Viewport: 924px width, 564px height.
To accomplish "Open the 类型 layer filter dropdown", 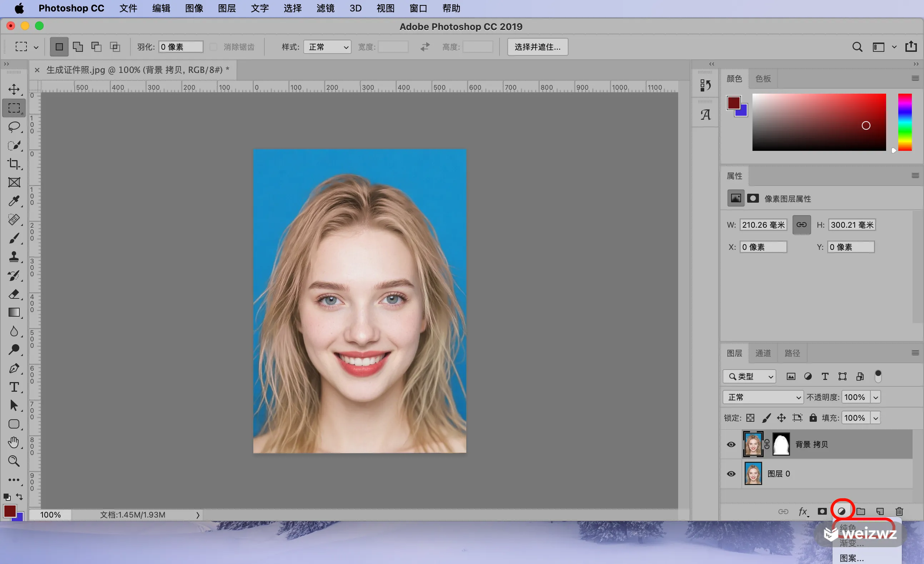I will [x=749, y=376].
